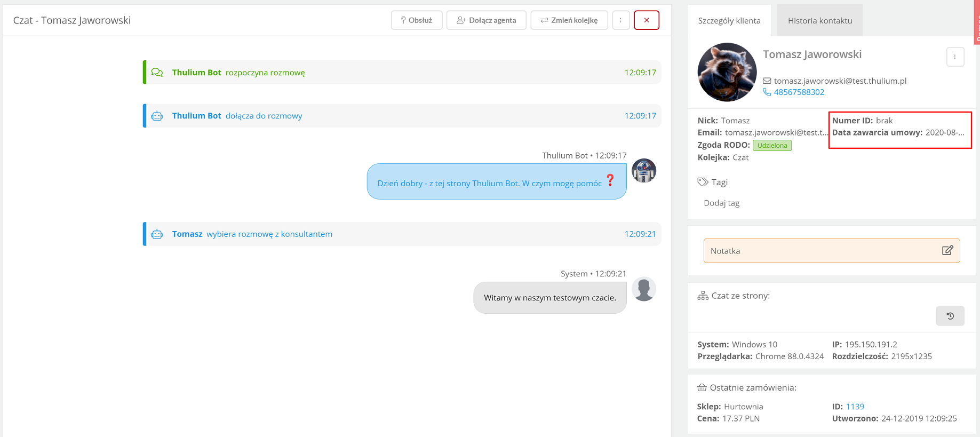Click Sklep Hurtownia text

(x=730, y=407)
